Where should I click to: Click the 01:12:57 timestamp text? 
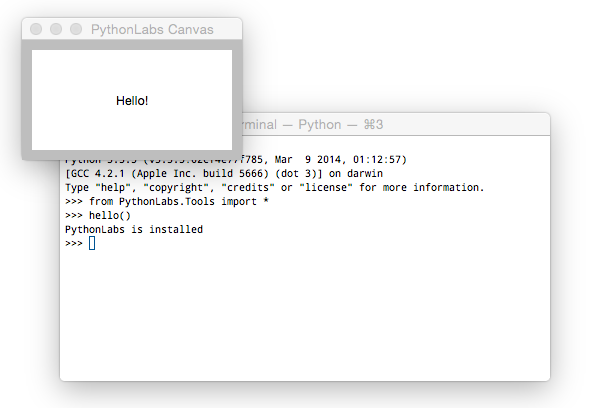click(377, 159)
